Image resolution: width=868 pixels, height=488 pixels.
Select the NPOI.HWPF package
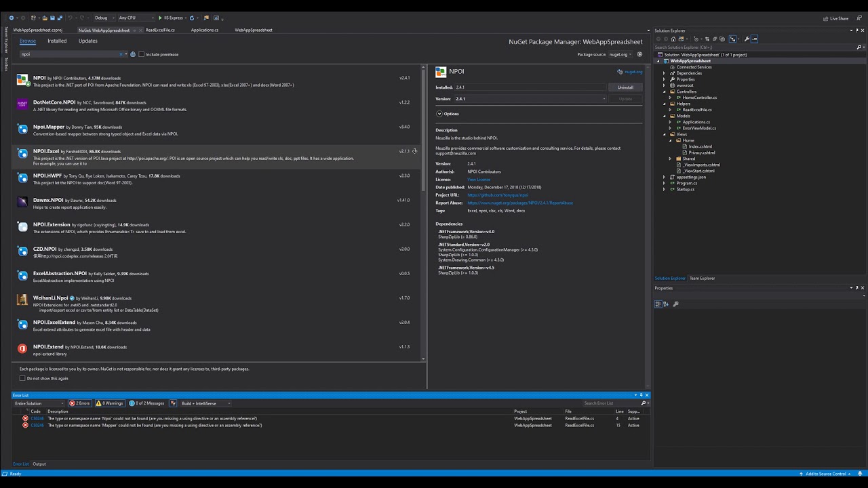pos(217,179)
